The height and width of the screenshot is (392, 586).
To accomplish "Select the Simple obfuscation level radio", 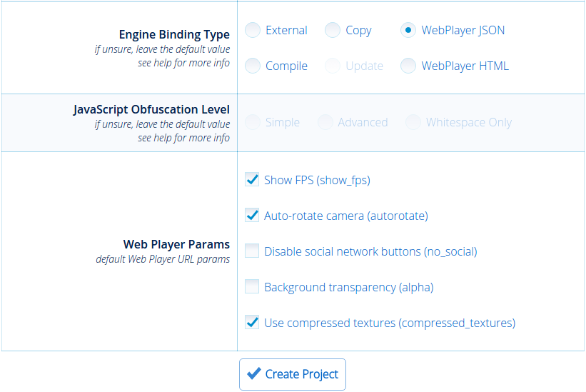I will pos(253,122).
